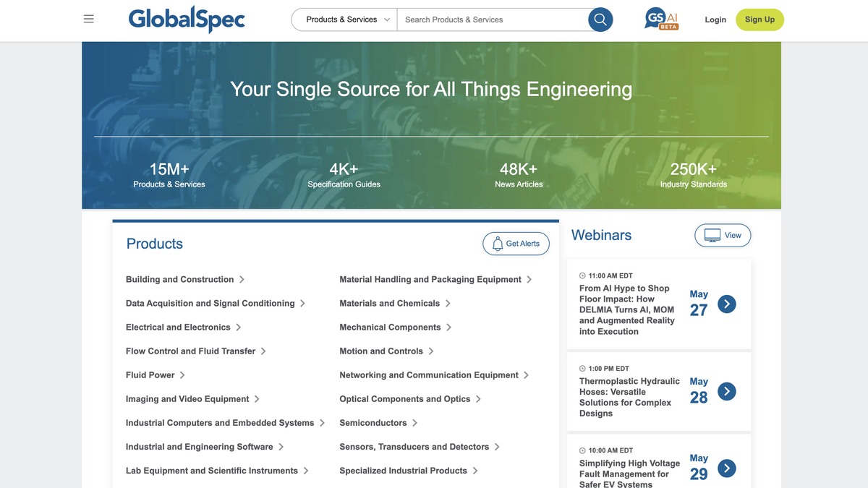This screenshot has height=488, width=868.
Task: Open Motion and Controls category link
Action: click(381, 351)
